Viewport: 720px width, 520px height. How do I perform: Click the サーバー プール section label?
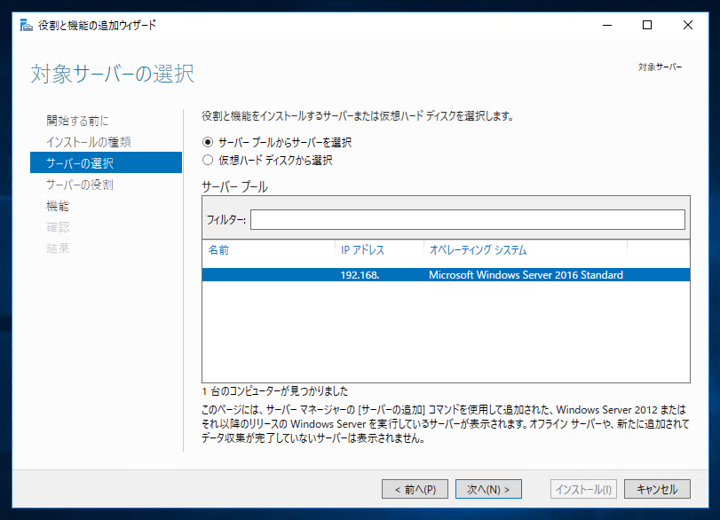click(x=234, y=187)
